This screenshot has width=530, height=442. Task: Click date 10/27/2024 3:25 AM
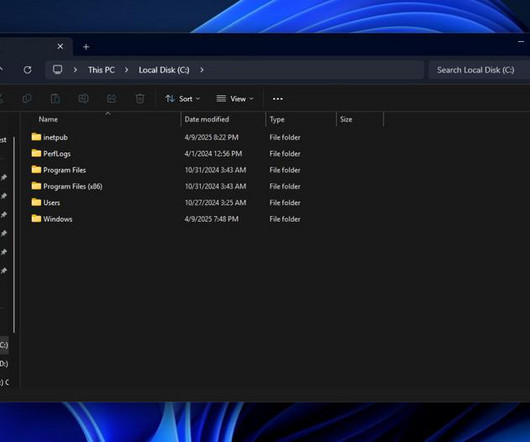pos(215,202)
